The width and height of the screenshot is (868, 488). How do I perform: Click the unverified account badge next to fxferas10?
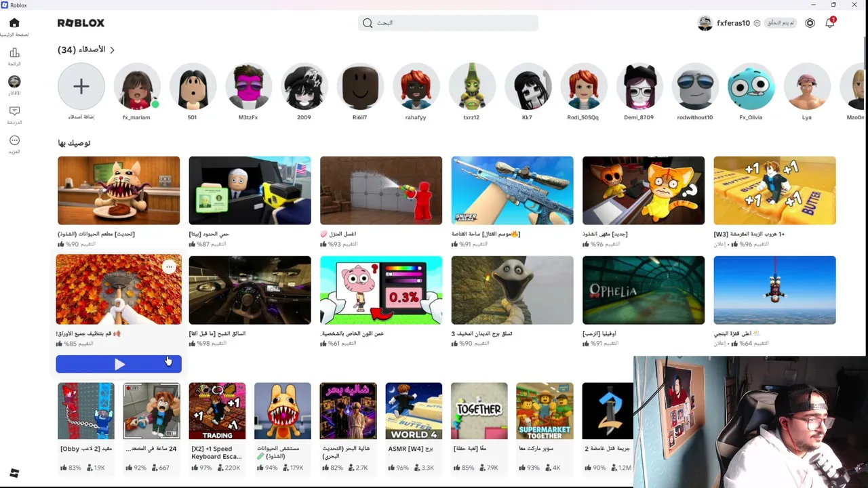click(x=781, y=23)
